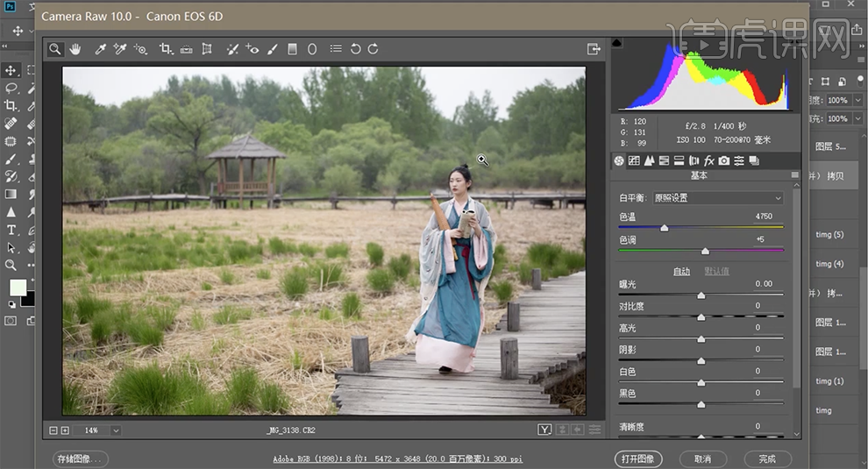Rotate image clockwise
Viewport: 868px width, 469px height.
pos(374,49)
